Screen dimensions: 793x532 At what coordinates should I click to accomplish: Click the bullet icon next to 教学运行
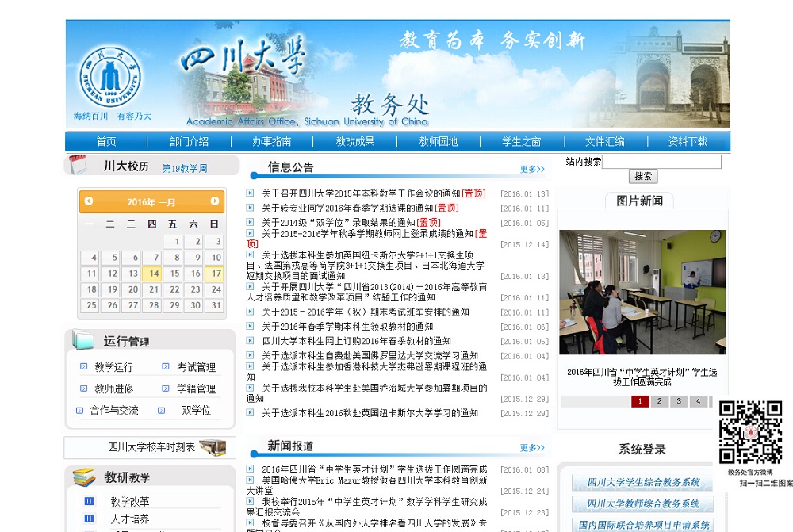click(x=83, y=366)
